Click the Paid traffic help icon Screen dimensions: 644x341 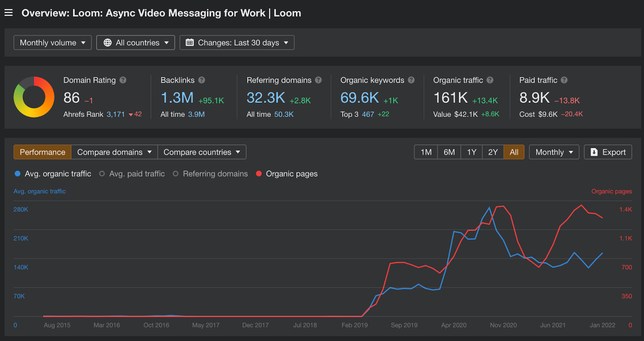click(564, 80)
